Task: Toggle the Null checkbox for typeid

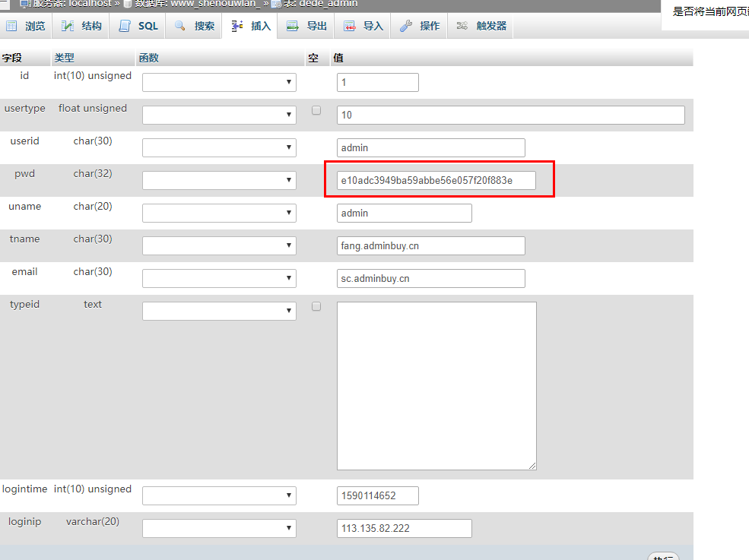Action: point(316,306)
